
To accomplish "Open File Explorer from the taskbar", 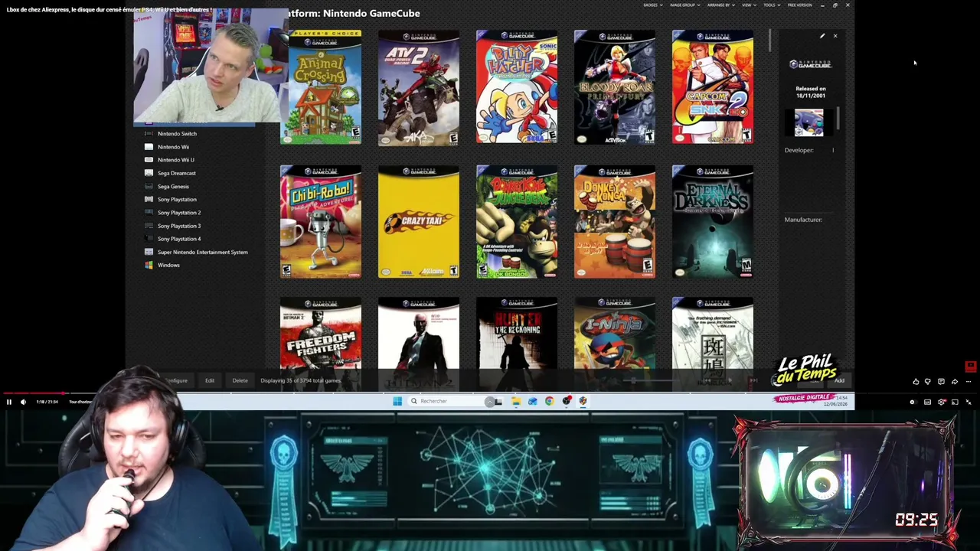I will [516, 401].
